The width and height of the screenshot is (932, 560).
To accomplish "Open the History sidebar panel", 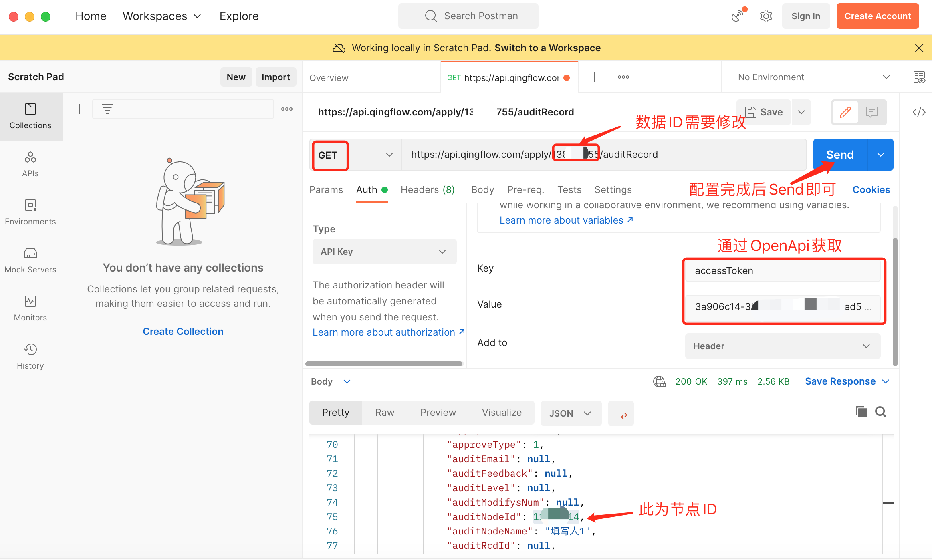I will 30,357.
